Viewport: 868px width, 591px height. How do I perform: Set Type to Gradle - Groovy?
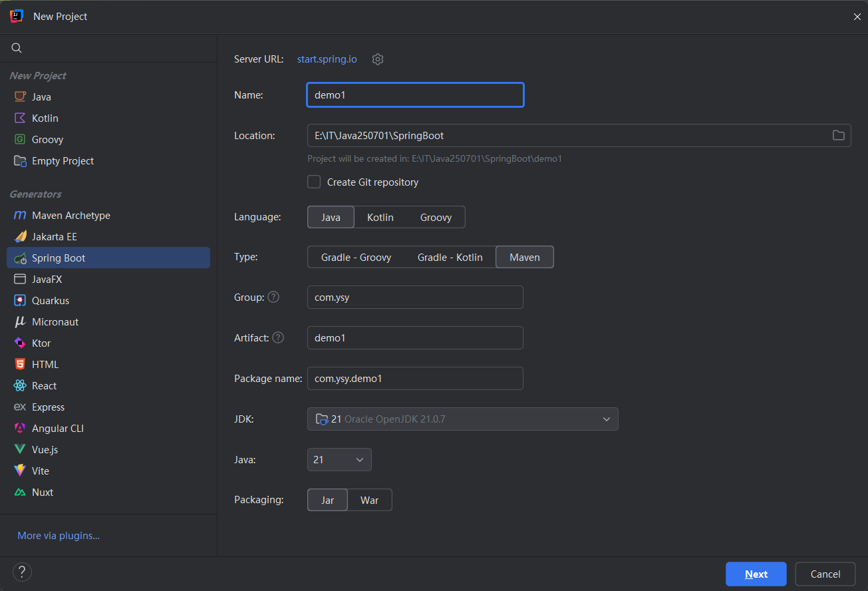point(356,257)
